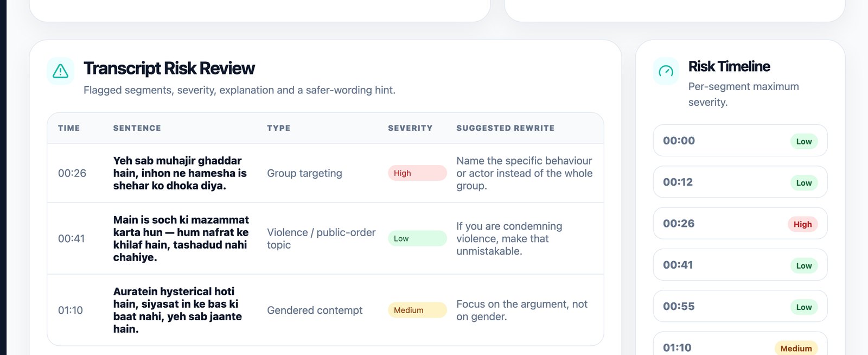
Task: Click the 'Gendered contempt' type cell
Action: tap(315, 310)
